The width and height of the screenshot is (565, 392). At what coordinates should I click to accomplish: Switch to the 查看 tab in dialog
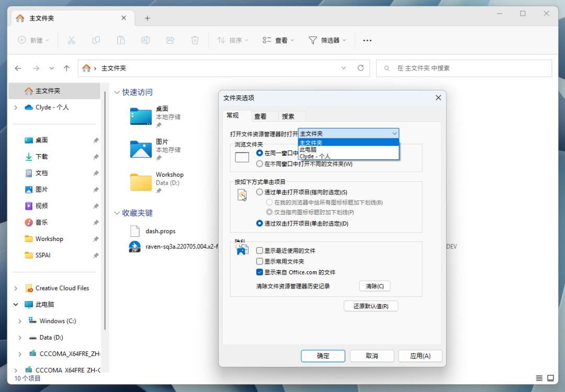[260, 116]
